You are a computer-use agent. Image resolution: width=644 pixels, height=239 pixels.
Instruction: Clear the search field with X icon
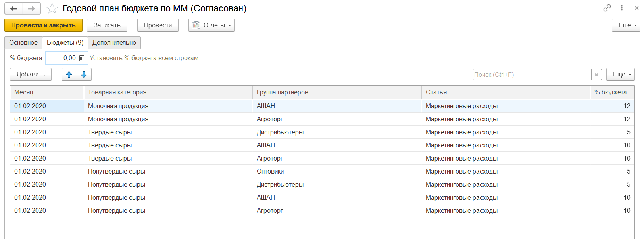coord(596,75)
